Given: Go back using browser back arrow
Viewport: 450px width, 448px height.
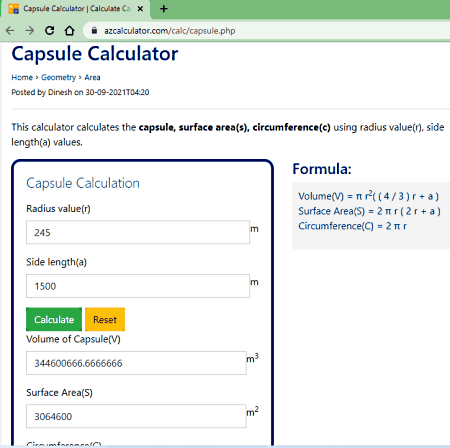Looking at the screenshot, I should [x=10, y=31].
